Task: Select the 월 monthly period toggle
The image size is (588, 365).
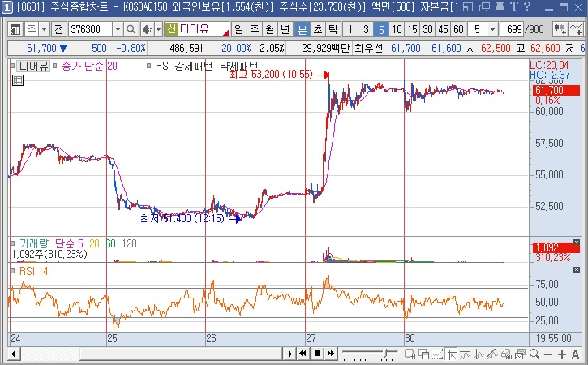Action: pos(270,29)
